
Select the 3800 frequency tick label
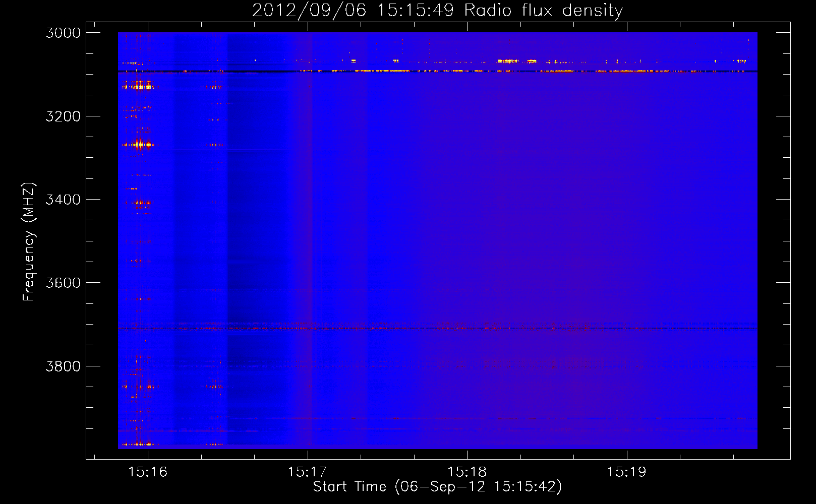[x=63, y=366]
